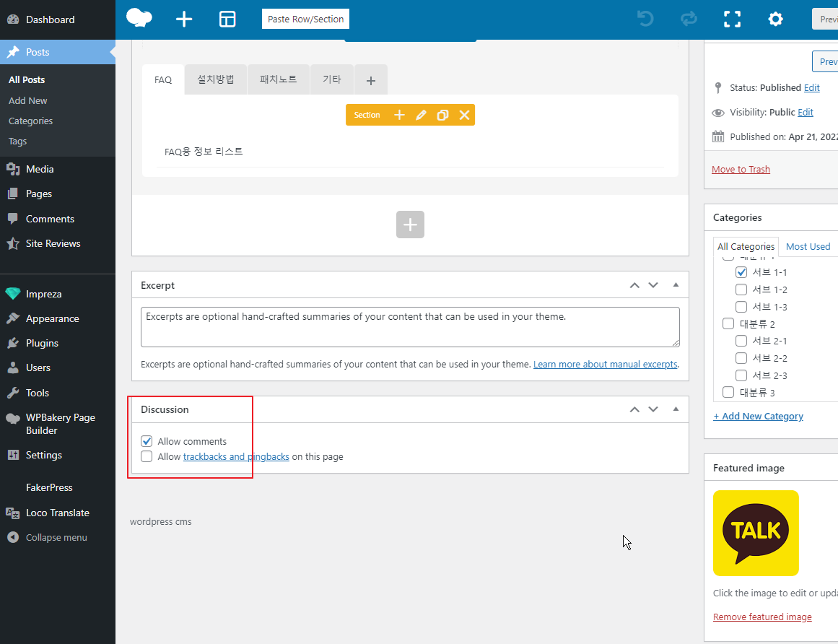This screenshot has height=644, width=838.
Task: Clone the Section with the copy icon
Action: click(x=442, y=115)
